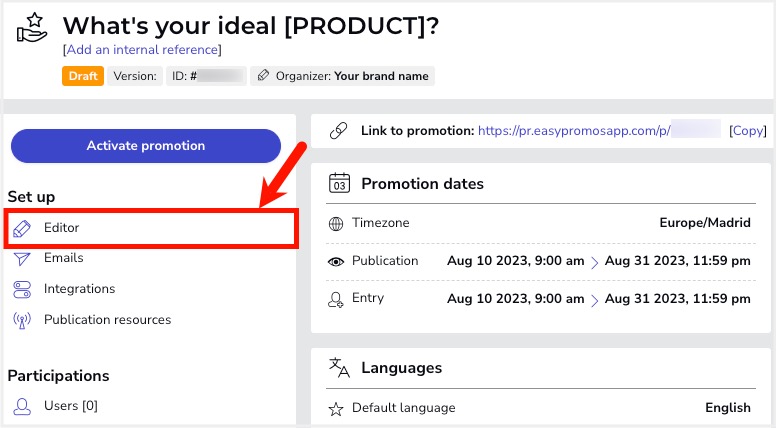
Task: Copy the promotion link
Action: pos(747,131)
